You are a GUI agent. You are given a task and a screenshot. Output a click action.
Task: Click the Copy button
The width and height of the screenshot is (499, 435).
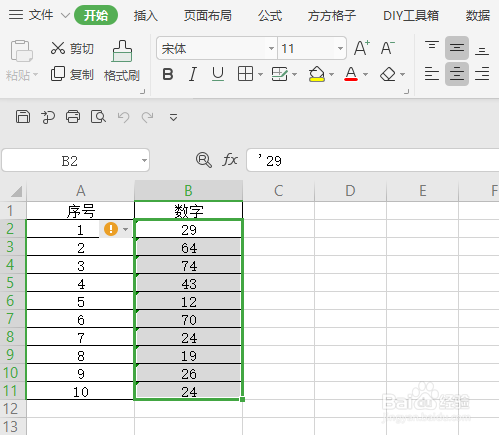pos(72,74)
